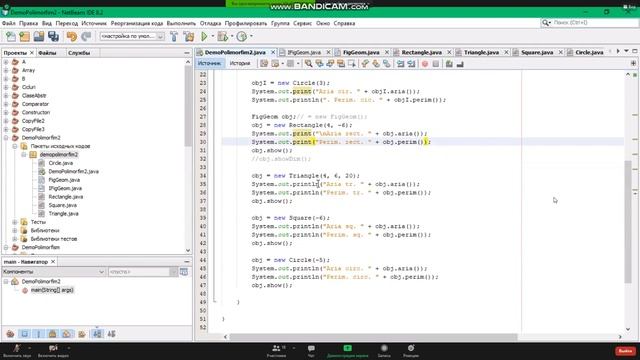Click the red Start Macro Recording icon
Viewport: 640px width, 360px height.
click(x=425, y=64)
